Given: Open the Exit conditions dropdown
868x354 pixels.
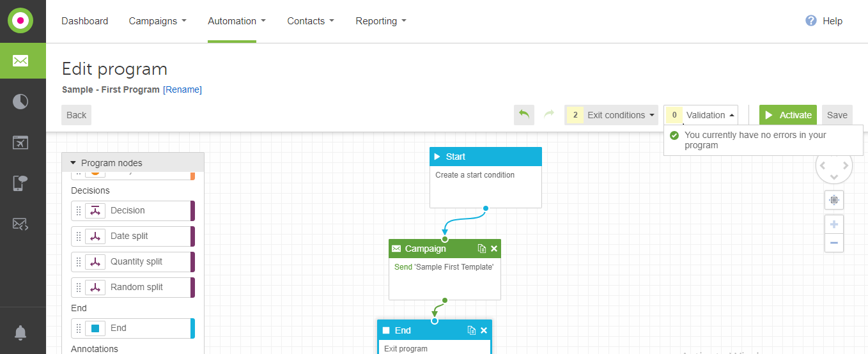Looking at the screenshot, I should (612, 115).
